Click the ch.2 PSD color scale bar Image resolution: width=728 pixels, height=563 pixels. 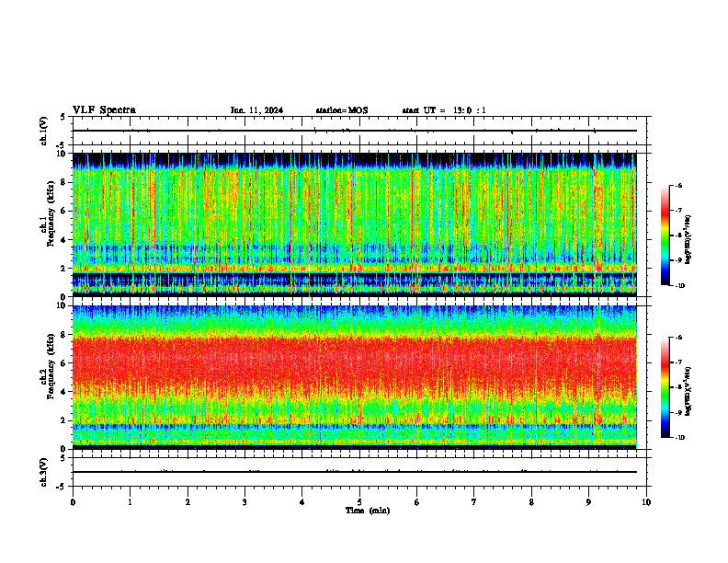[665, 387]
